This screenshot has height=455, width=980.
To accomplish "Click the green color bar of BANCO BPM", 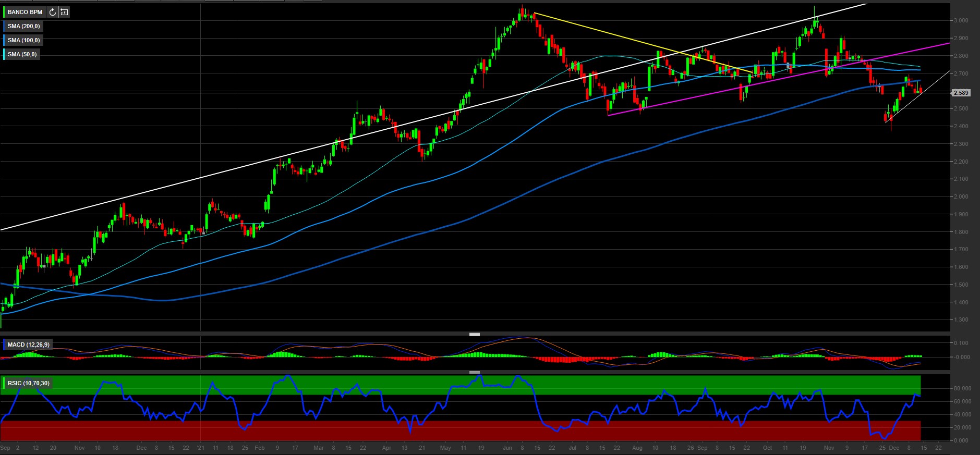I will [x=4, y=12].
